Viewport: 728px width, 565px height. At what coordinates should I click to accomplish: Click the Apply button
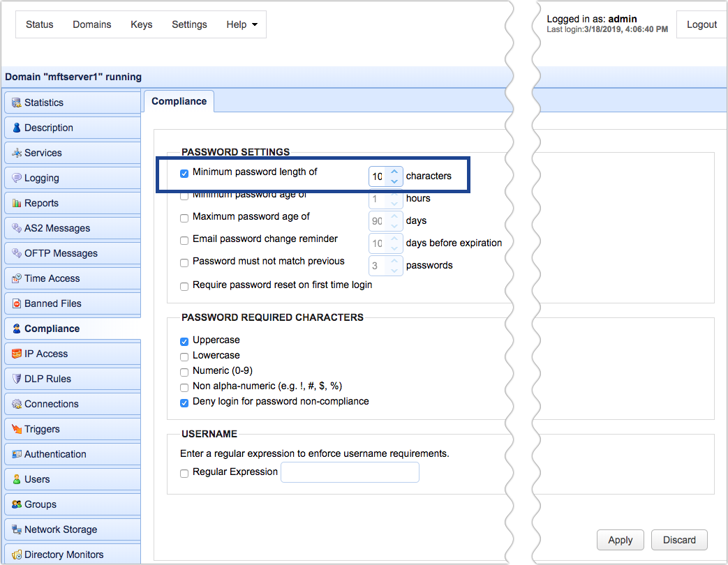[620, 539]
